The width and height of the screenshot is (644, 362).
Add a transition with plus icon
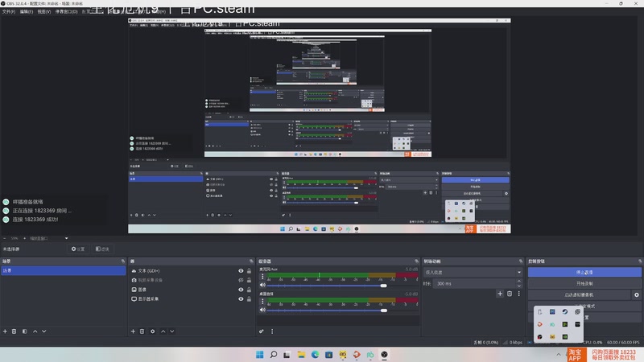point(500,294)
